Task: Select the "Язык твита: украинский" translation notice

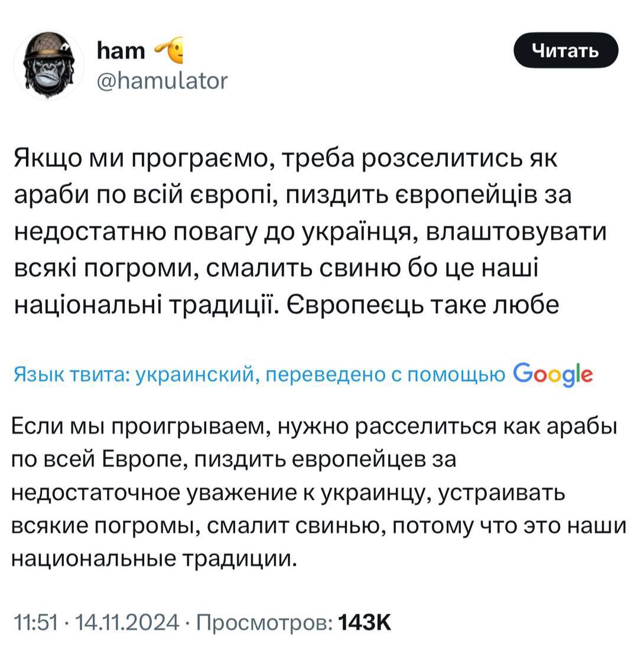Action: [x=134, y=374]
